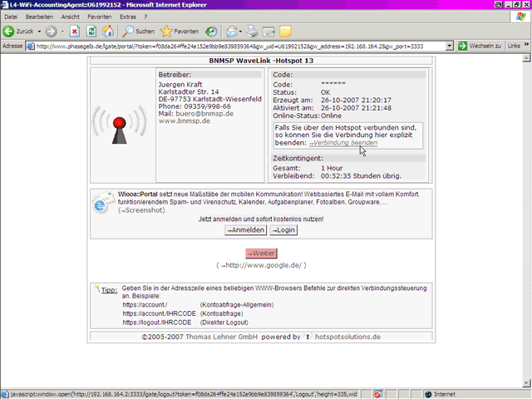The height and width of the screenshot is (399, 532).
Task: Click the scrollbar up arrow
Action: click(526, 58)
